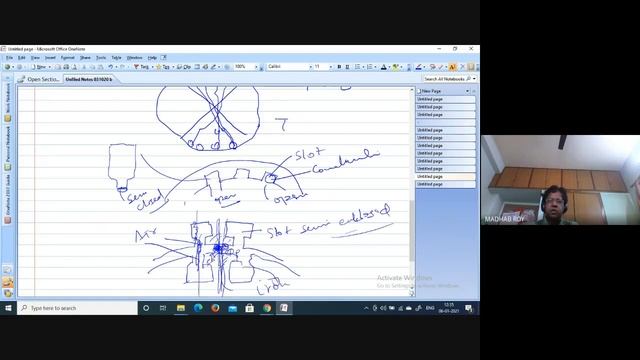Click the Highlight color icon
This screenshot has height=360, width=640.
[395, 67]
